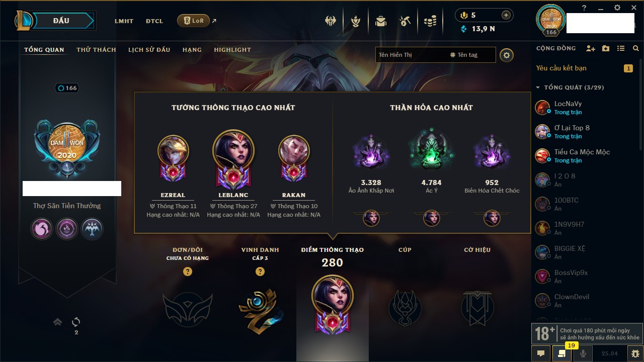This screenshot has width=644, height=362.
Task: Switch to the Thử Thách tab
Action: pyautogui.click(x=96, y=50)
